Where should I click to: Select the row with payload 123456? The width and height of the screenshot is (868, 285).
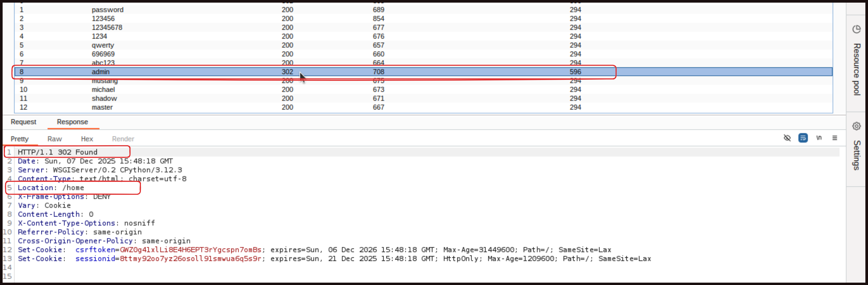point(424,19)
